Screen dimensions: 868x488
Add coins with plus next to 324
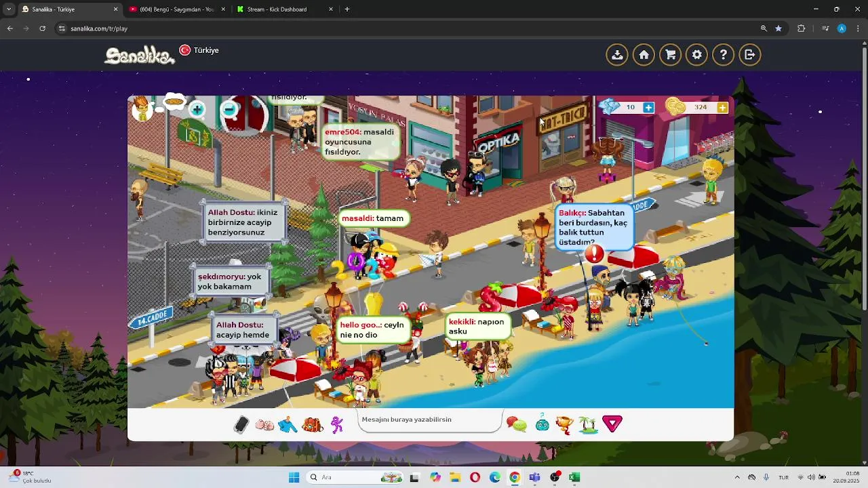pos(722,107)
